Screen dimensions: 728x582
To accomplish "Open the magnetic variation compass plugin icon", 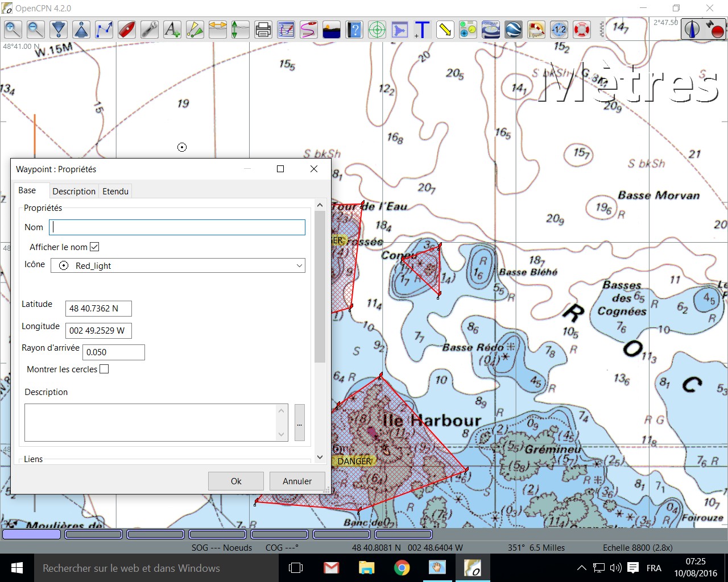I will pyautogui.click(x=559, y=29).
